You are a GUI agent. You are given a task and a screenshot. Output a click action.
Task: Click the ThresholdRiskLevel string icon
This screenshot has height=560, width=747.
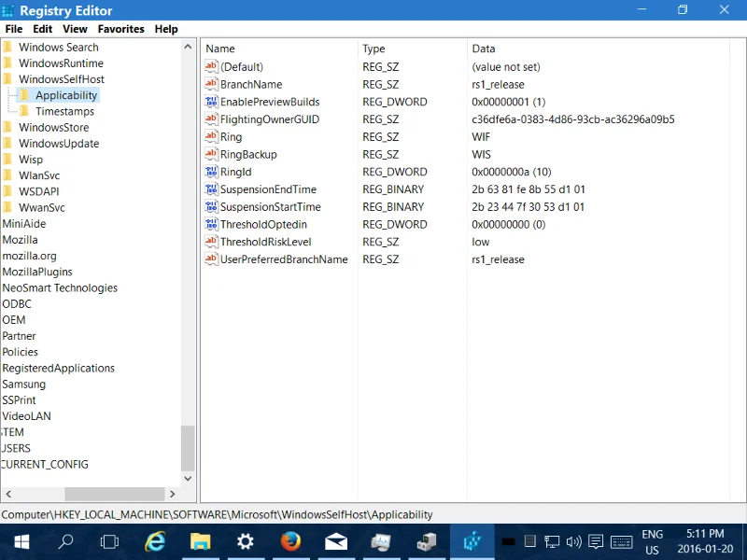click(x=211, y=242)
